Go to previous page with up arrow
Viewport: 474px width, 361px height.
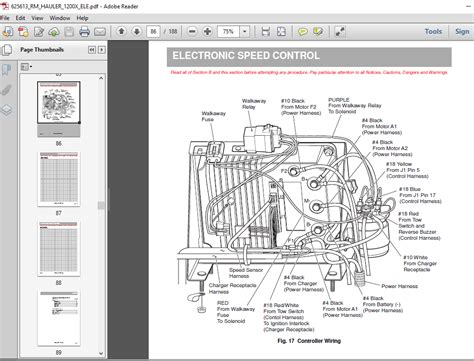pyautogui.click(x=122, y=32)
